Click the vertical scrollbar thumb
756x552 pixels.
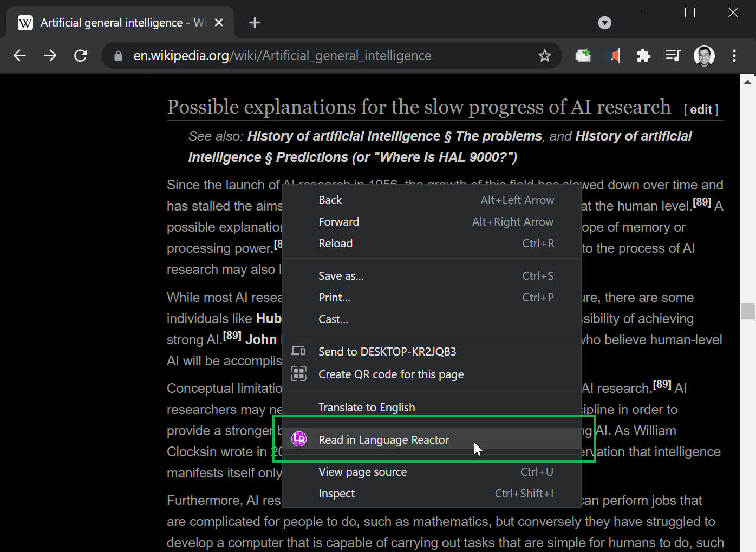(x=747, y=311)
